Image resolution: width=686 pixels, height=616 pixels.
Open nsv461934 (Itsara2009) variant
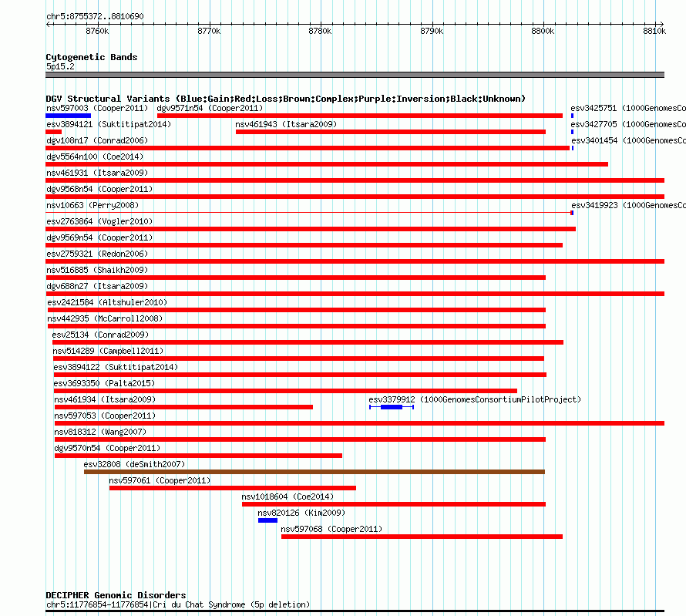pyautogui.click(x=105, y=399)
